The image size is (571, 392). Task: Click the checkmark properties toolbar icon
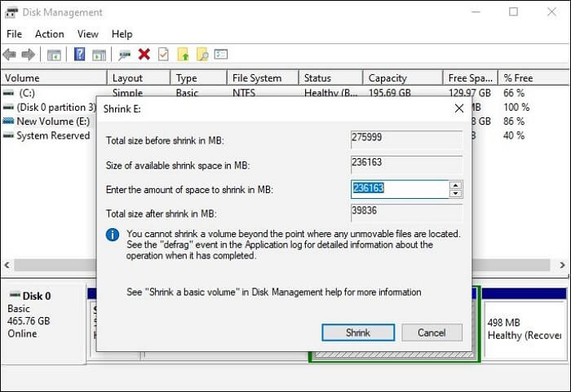coord(163,55)
